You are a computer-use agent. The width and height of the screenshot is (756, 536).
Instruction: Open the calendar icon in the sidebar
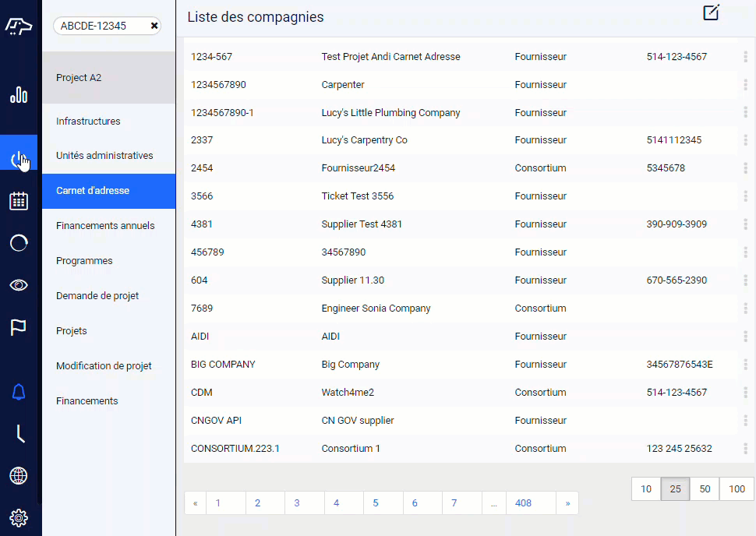coord(19,201)
